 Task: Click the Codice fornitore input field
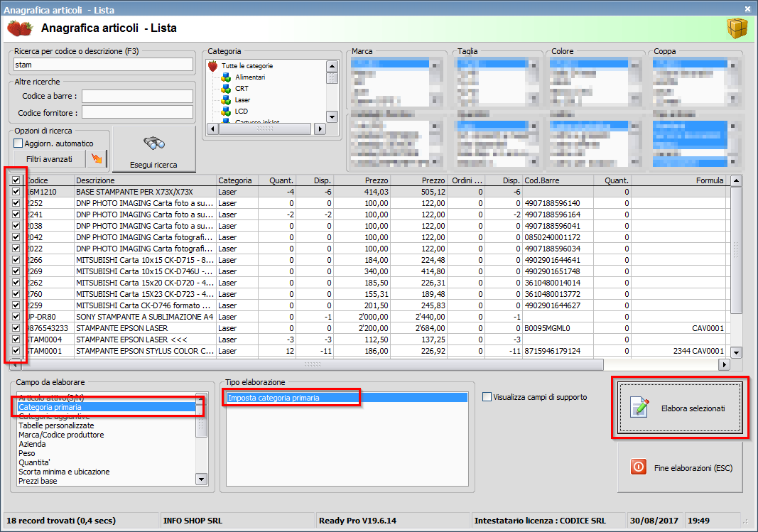tap(137, 113)
